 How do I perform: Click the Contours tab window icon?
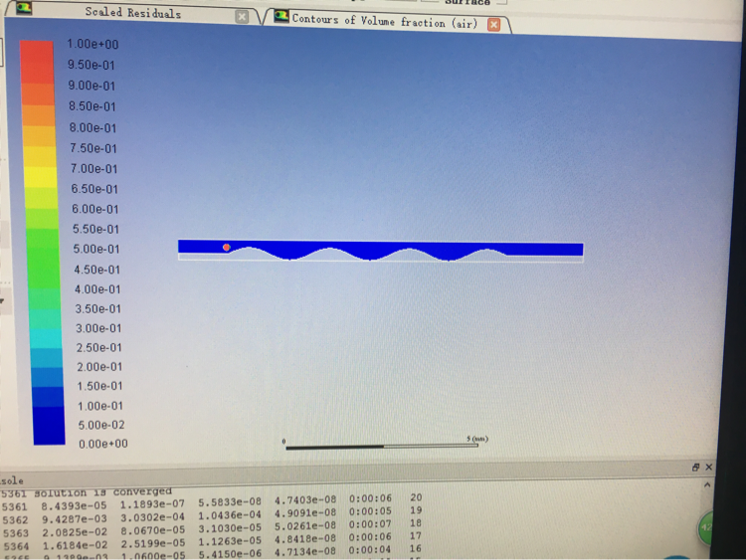pyautogui.click(x=281, y=17)
